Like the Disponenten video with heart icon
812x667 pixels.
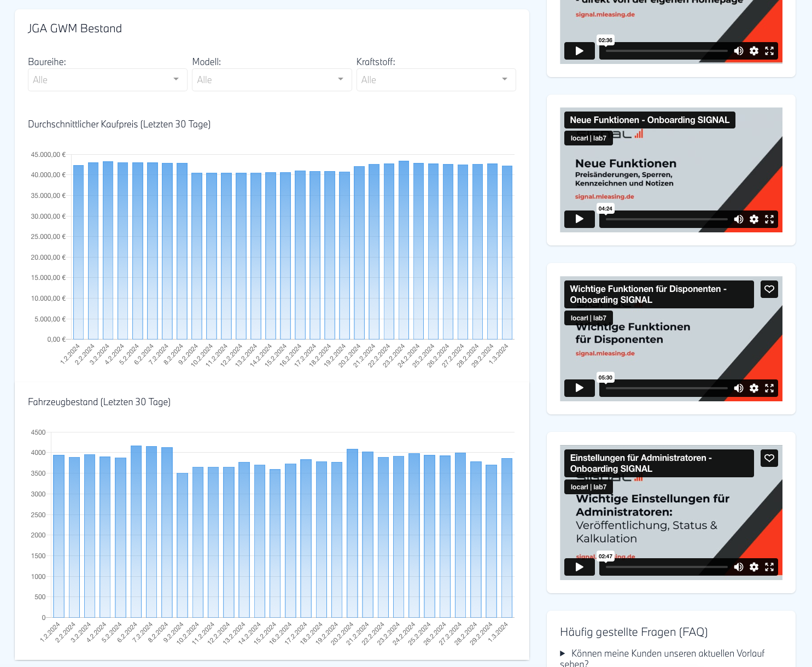pos(769,289)
